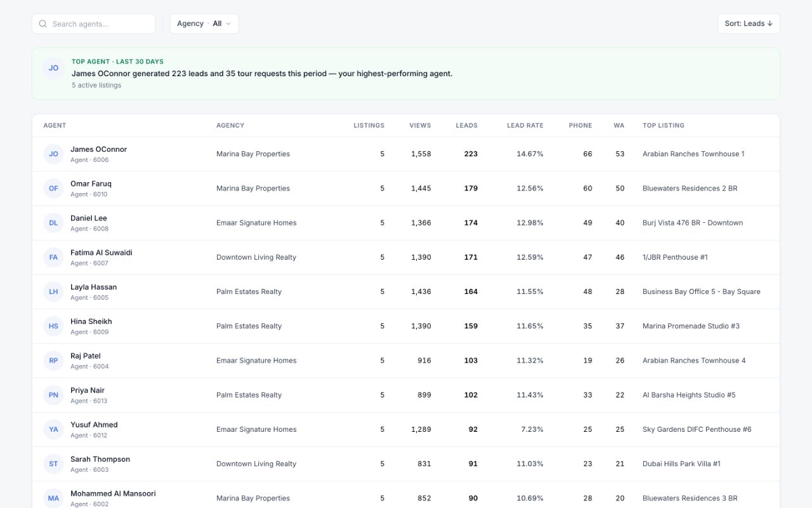Open the Sort: Leads dropdown
Image resolution: width=812 pixels, height=508 pixels.
[x=749, y=24]
